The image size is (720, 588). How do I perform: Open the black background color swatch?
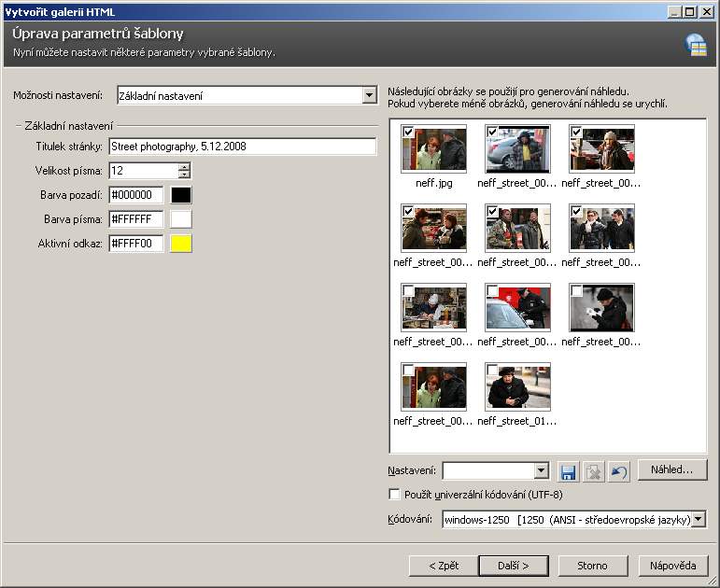pos(180,195)
